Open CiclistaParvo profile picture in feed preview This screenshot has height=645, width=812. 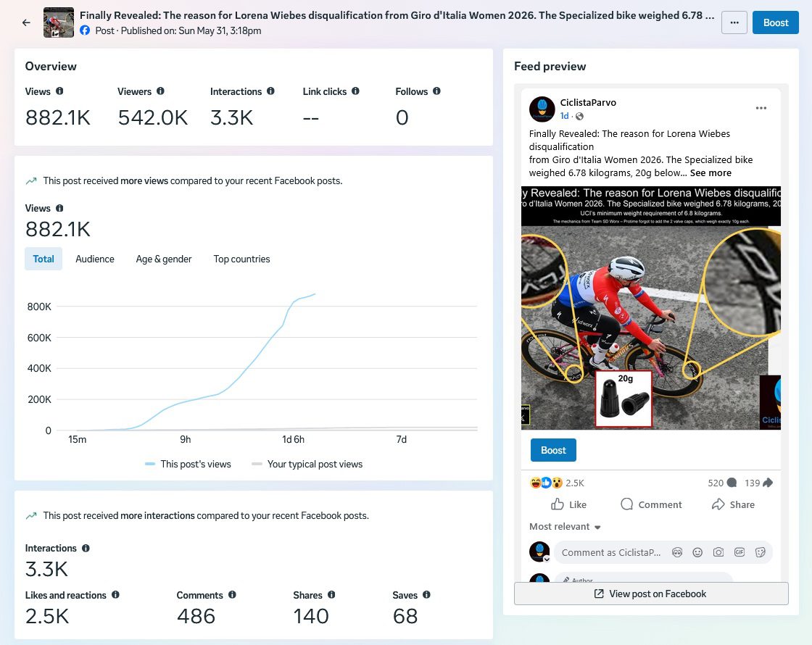click(542, 109)
